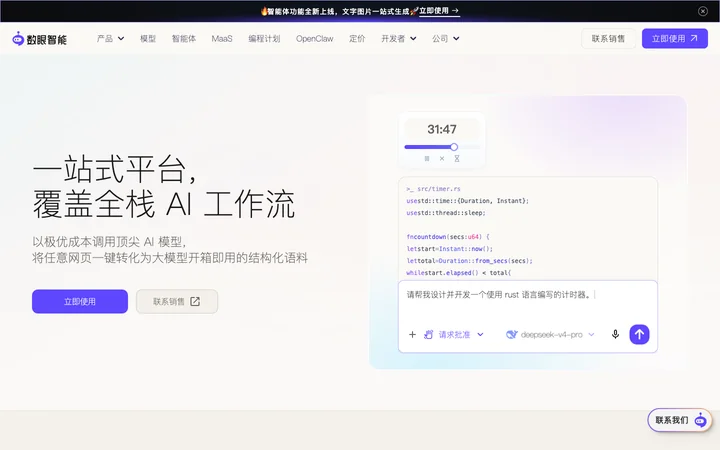The height and width of the screenshot is (450, 720).
Task: Select 编程计划 in the navigation bar
Action: click(264, 39)
